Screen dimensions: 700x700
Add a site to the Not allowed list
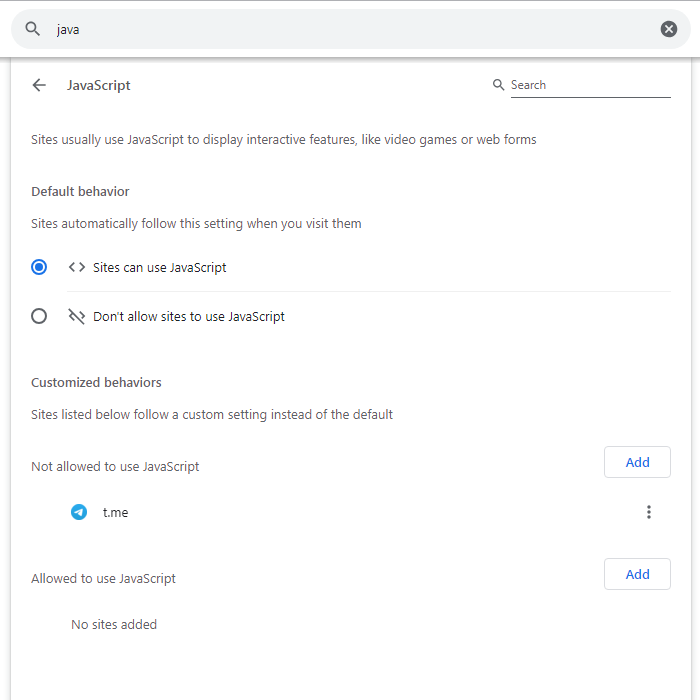(637, 462)
